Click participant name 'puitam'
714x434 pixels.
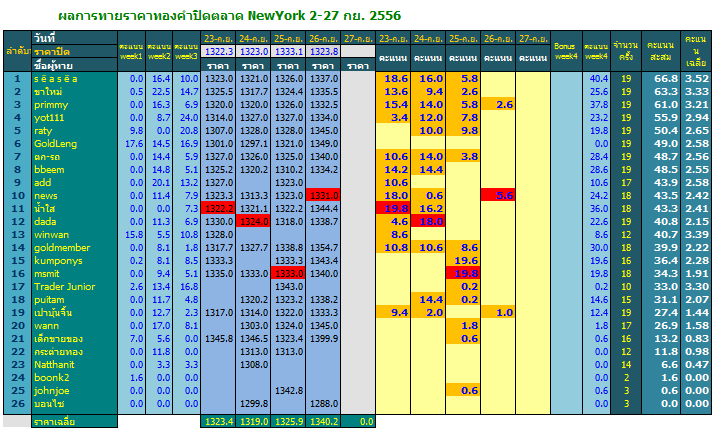click(49, 300)
